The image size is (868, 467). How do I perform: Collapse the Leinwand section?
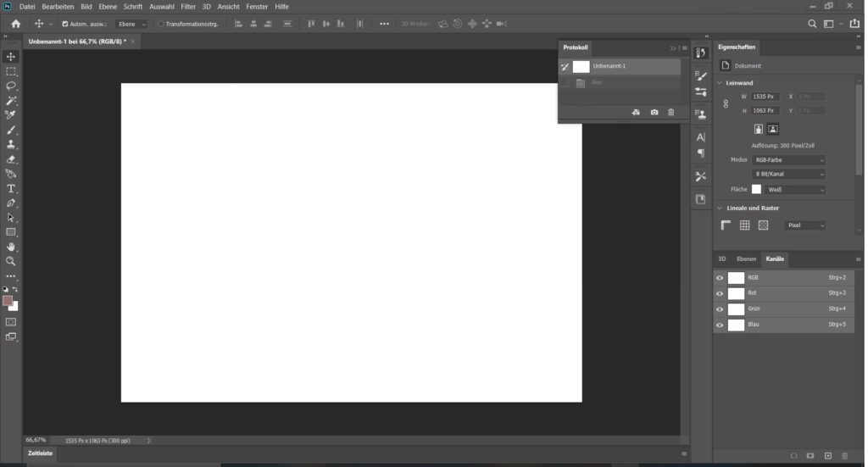[x=720, y=82]
